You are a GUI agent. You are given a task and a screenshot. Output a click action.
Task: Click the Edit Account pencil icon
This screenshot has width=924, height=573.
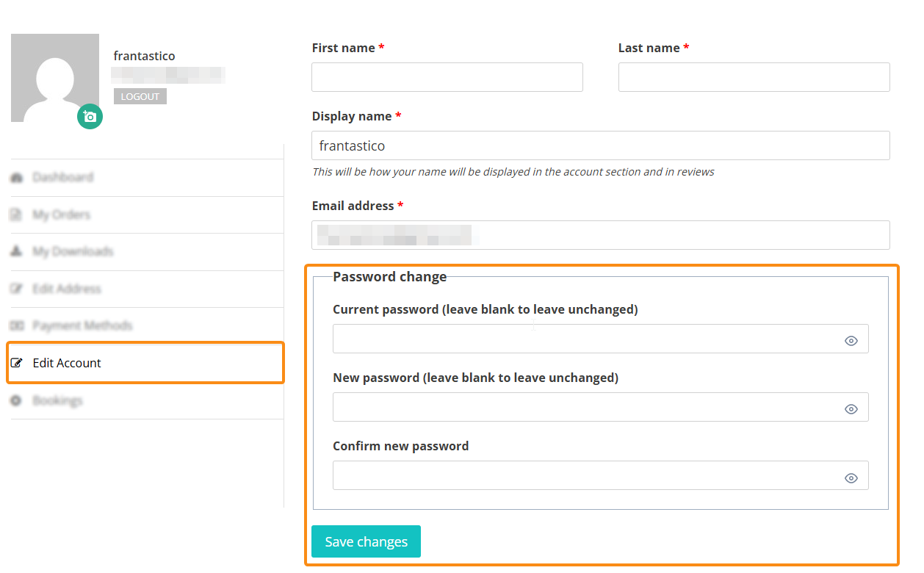tap(16, 363)
